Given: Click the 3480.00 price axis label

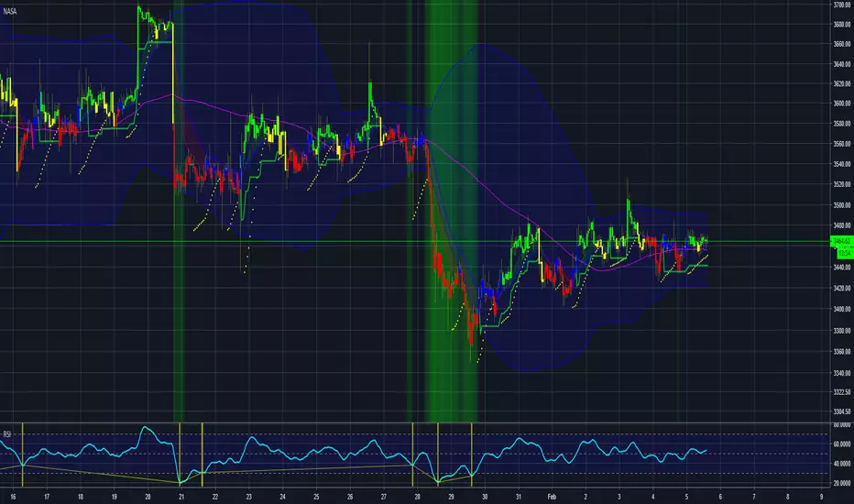Looking at the screenshot, I should 842,225.
